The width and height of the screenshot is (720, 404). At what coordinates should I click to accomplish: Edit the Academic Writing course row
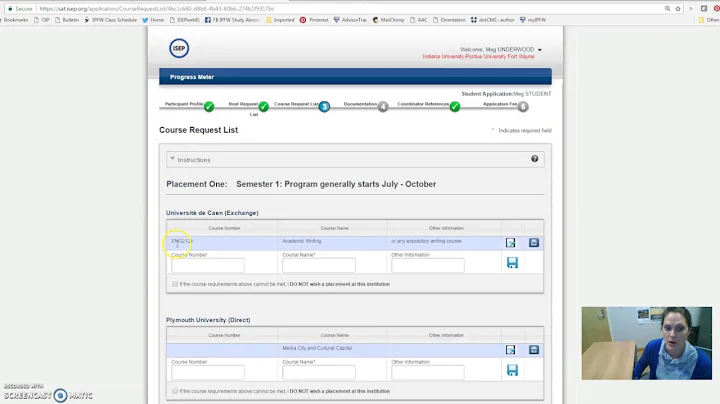(510, 243)
